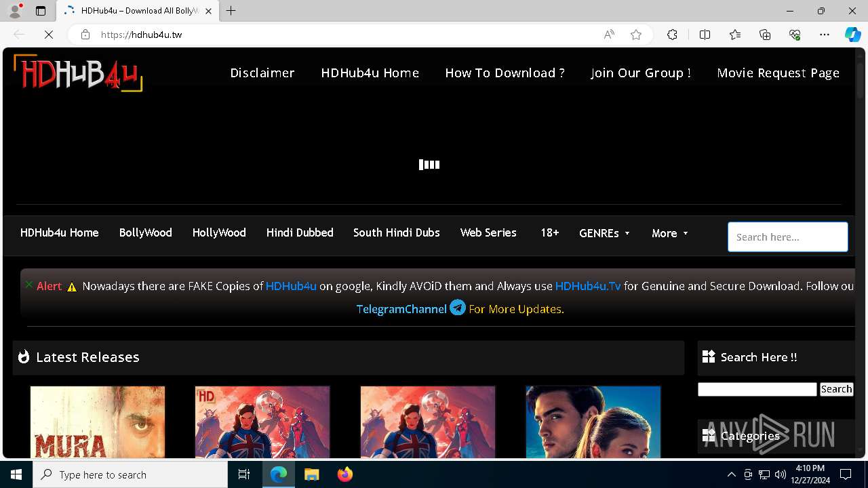
Task: Open File Explorer from taskbar
Action: pyautogui.click(x=311, y=474)
